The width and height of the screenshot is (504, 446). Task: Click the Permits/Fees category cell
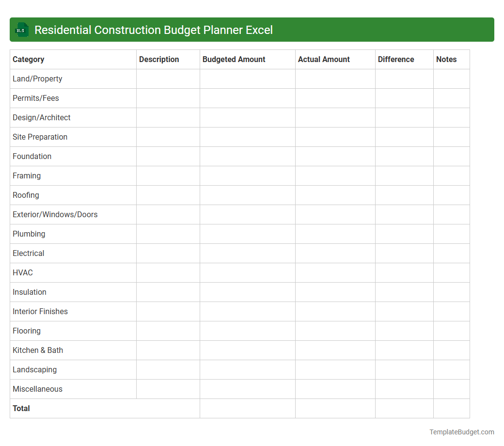tap(35, 98)
